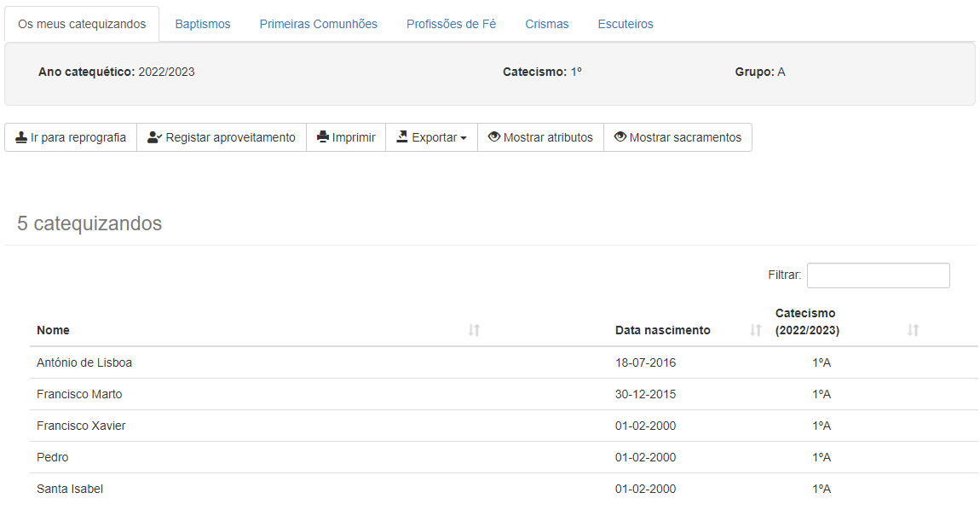This screenshot has height=510, width=980.
Task: Open the record for Francisco Marto
Action: click(79, 394)
